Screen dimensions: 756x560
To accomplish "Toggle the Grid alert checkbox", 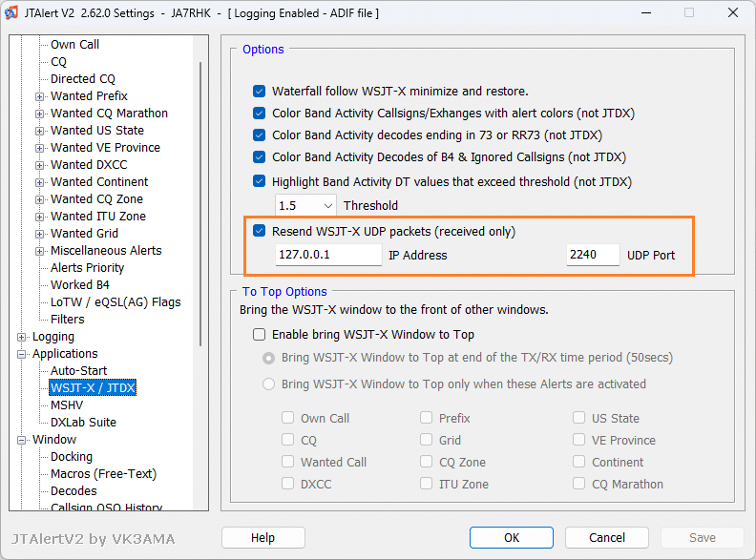I will (x=427, y=440).
